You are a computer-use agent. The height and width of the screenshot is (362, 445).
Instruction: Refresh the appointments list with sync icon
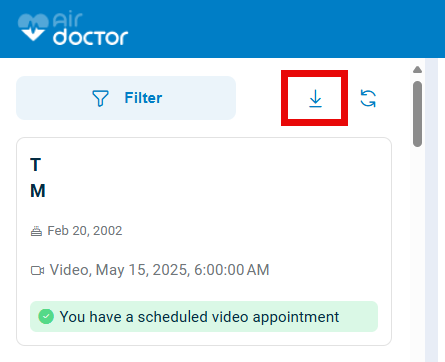pyautogui.click(x=368, y=98)
